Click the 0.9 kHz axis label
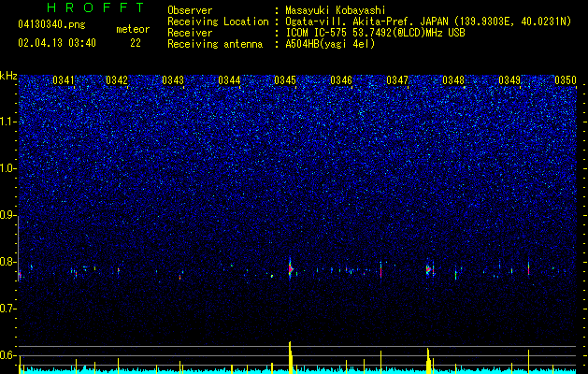The image size is (588, 374). 8,215
